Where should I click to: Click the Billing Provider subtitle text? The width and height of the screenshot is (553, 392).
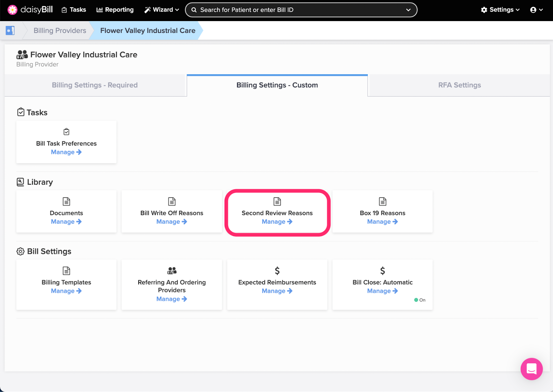click(37, 64)
